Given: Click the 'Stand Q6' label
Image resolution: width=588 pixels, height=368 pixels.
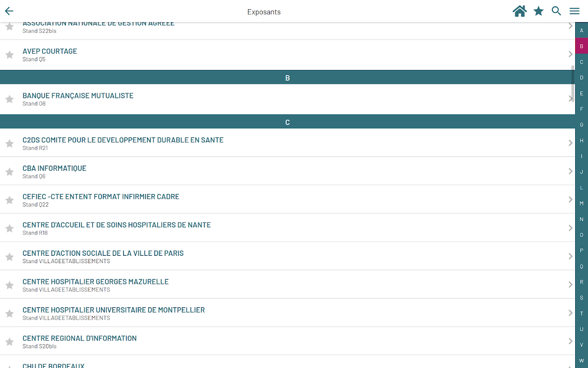Looking at the screenshot, I should 34,176.
